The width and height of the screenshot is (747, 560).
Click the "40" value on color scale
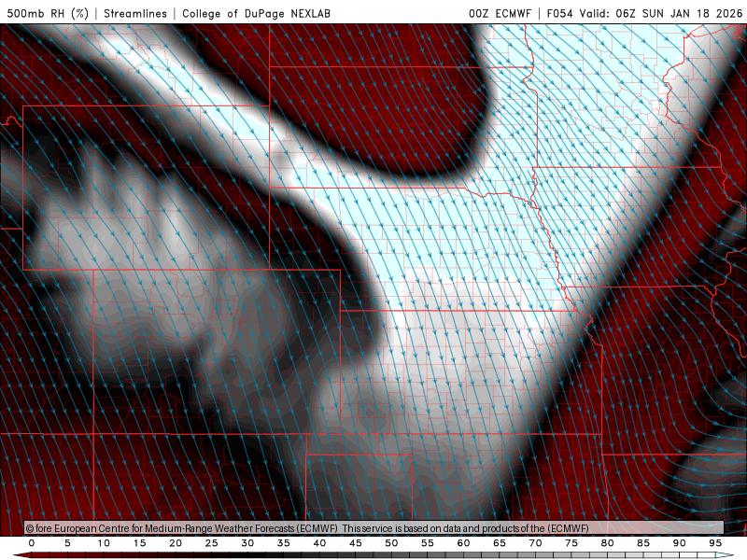319,543
